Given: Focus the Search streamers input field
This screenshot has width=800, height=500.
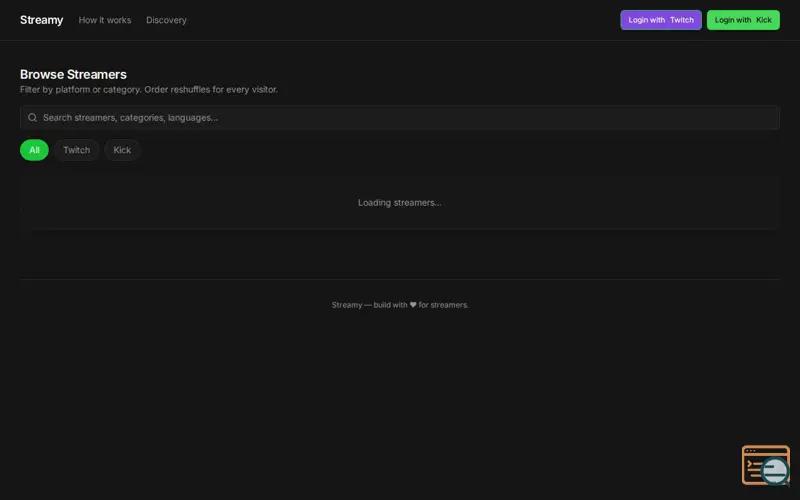Looking at the screenshot, I should (399, 117).
